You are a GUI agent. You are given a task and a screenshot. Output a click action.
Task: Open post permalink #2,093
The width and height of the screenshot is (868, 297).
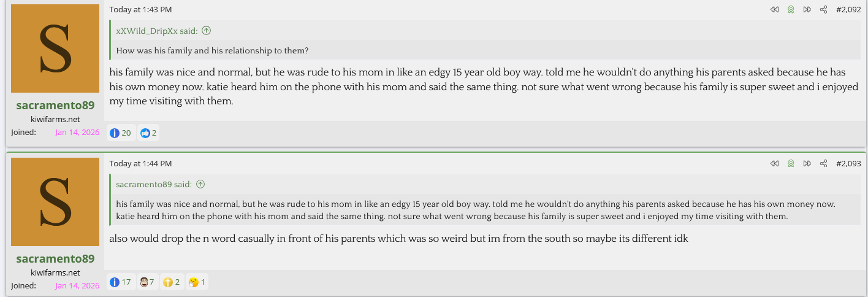(848, 164)
